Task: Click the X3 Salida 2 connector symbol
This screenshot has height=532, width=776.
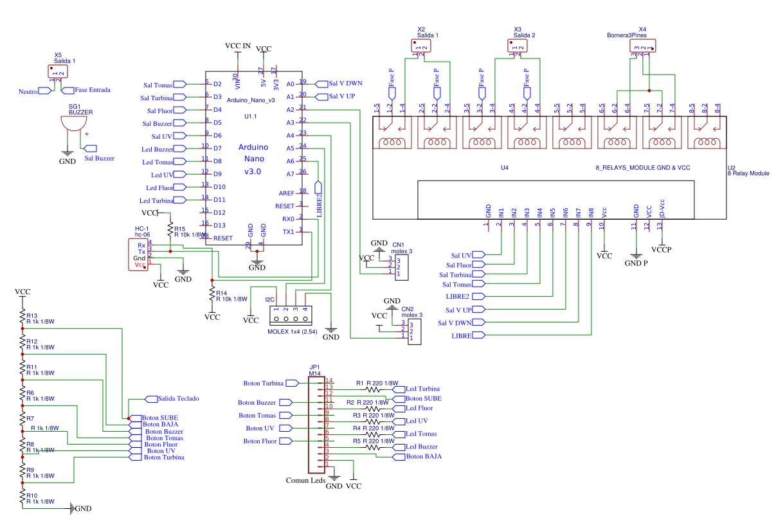Action: coord(518,46)
